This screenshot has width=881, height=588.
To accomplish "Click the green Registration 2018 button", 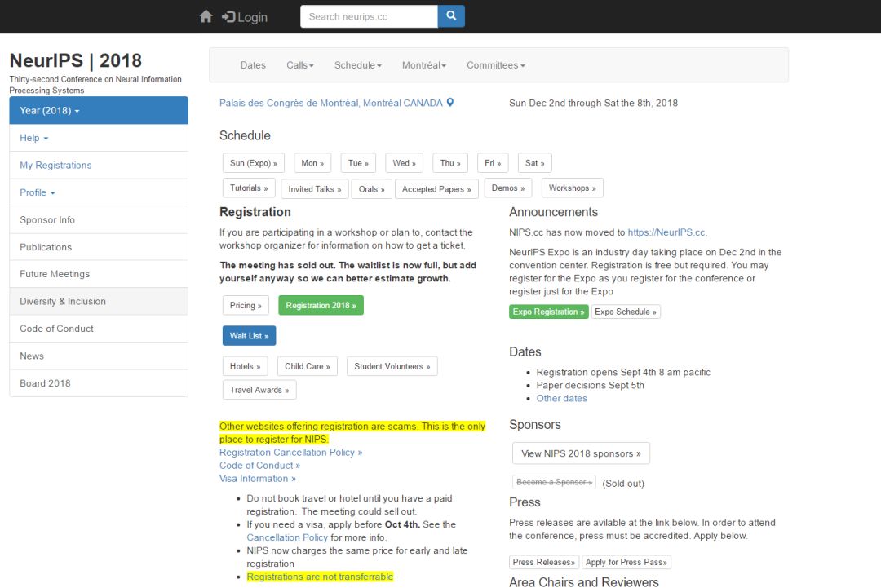I will coord(321,306).
